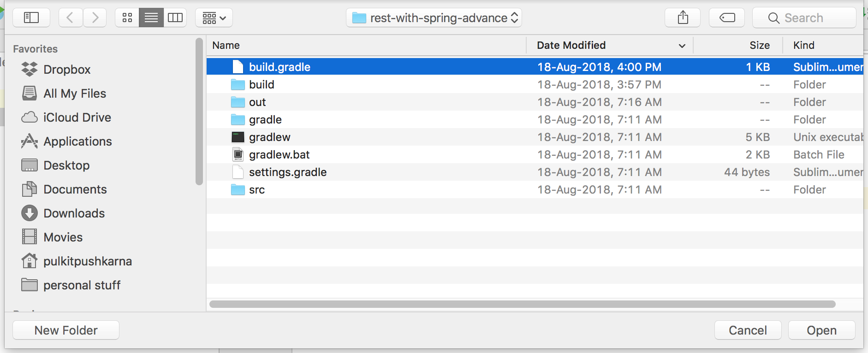This screenshot has height=353, width=868.
Task: Click the settings.gradle file name
Action: point(288,172)
